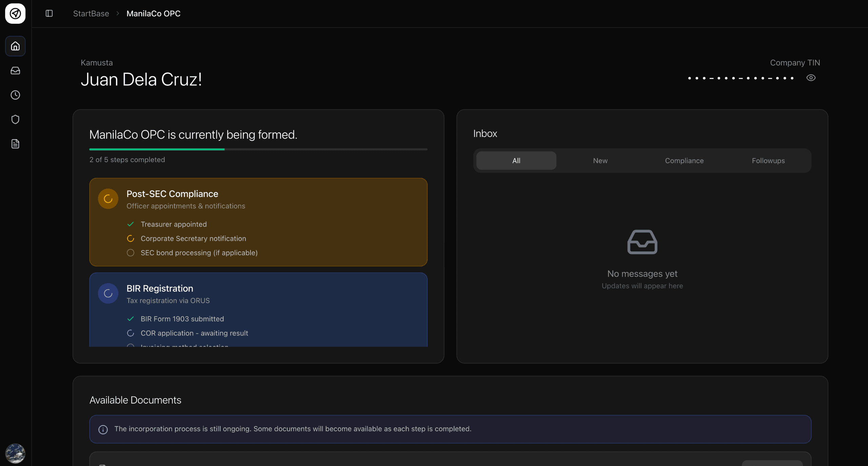Screen dimensions: 868x466
Task: Select the All filter in Inbox
Action: 516,160
